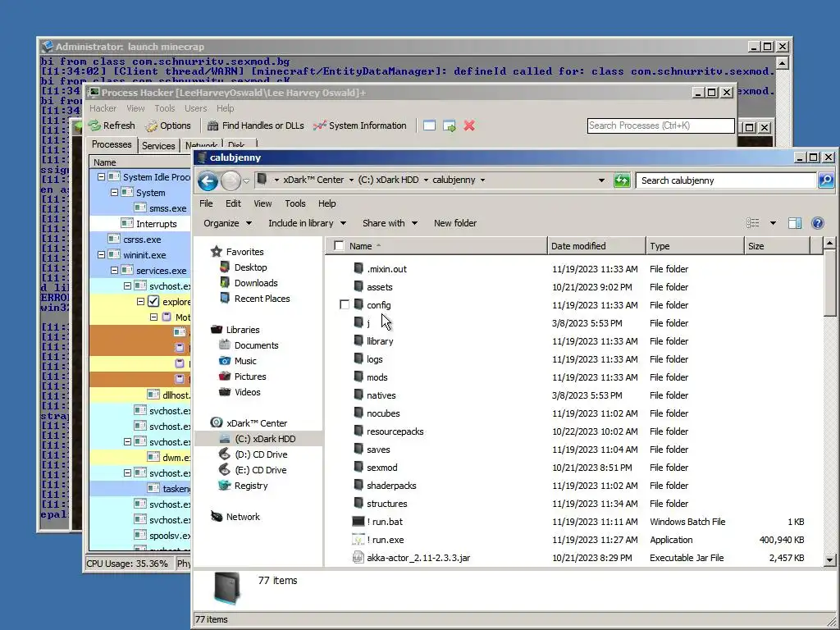This screenshot has width=840, height=630.
Task: Open Organize dropdown in Explorer toolbar
Action: click(x=228, y=223)
